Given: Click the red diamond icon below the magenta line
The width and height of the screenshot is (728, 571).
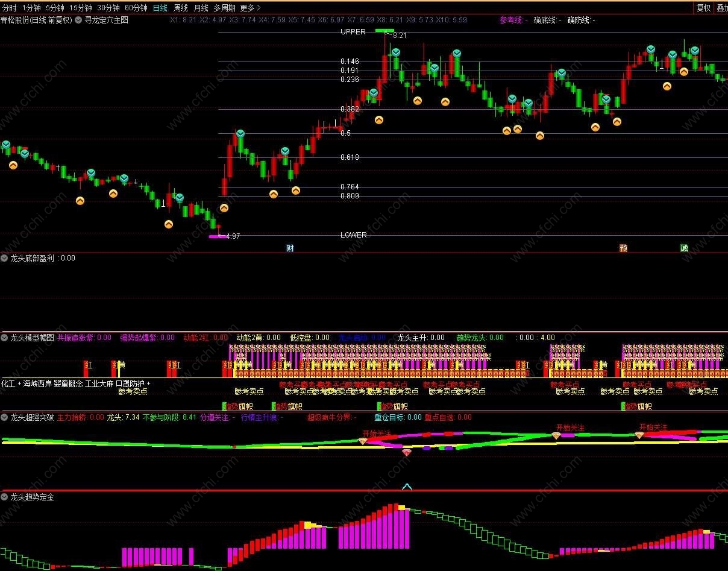Looking at the screenshot, I should [x=407, y=453].
